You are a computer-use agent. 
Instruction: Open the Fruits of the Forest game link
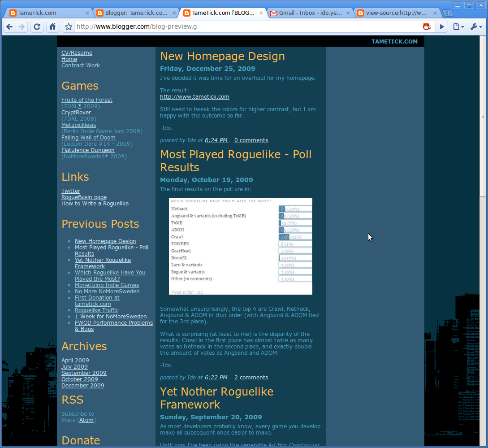tap(87, 100)
